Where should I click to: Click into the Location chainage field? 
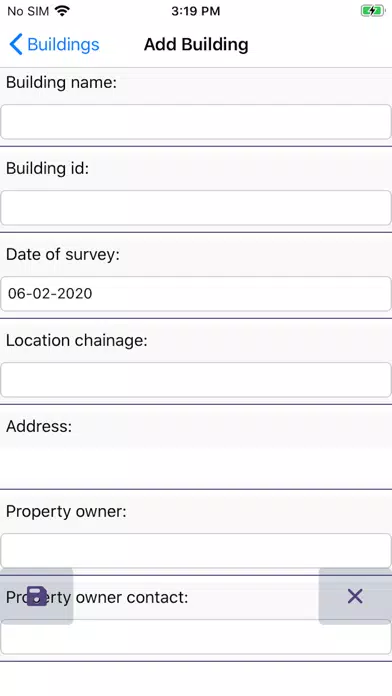(x=196, y=380)
